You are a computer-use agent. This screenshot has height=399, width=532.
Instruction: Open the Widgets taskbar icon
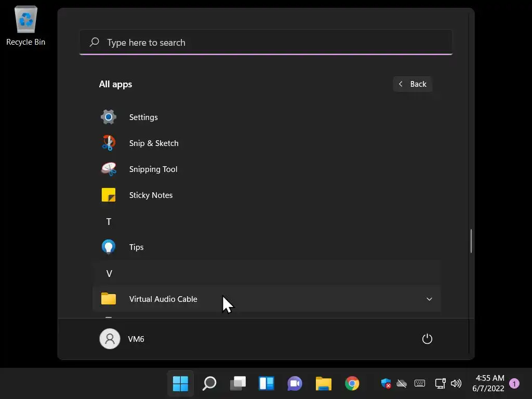tap(267, 384)
